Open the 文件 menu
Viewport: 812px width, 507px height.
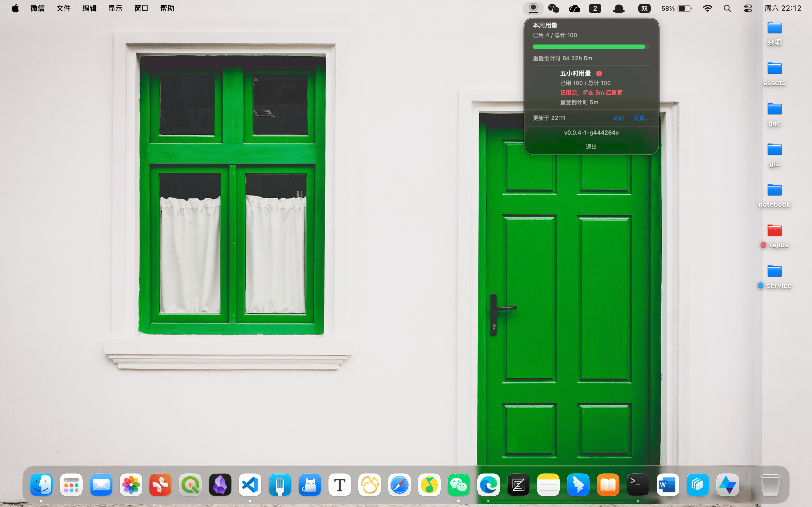[x=63, y=8]
